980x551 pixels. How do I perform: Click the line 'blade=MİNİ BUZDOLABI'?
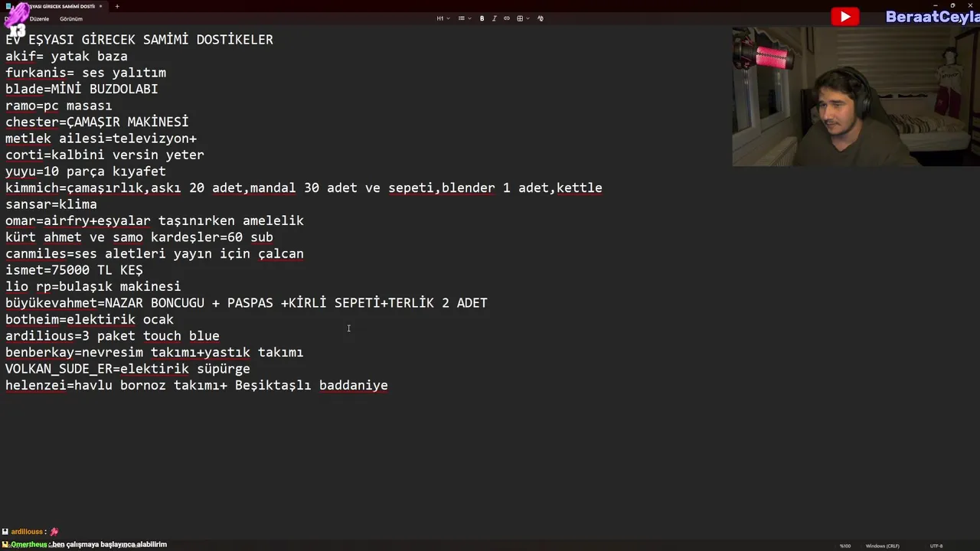click(82, 90)
